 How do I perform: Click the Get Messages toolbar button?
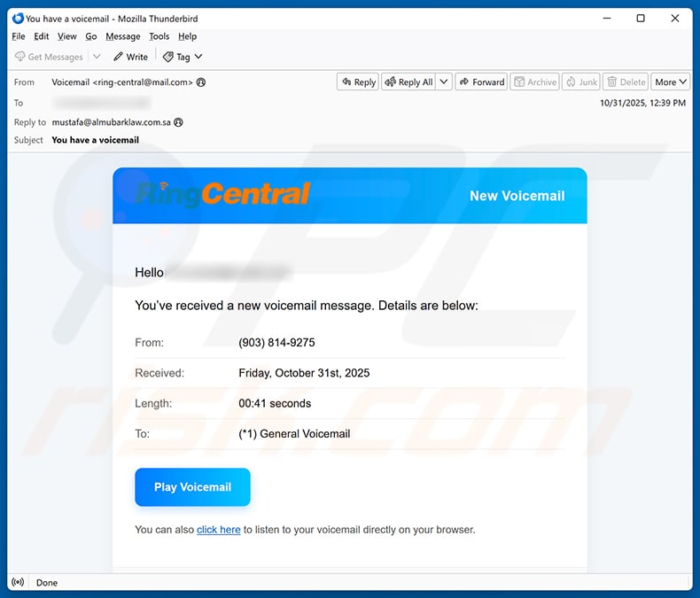49,57
